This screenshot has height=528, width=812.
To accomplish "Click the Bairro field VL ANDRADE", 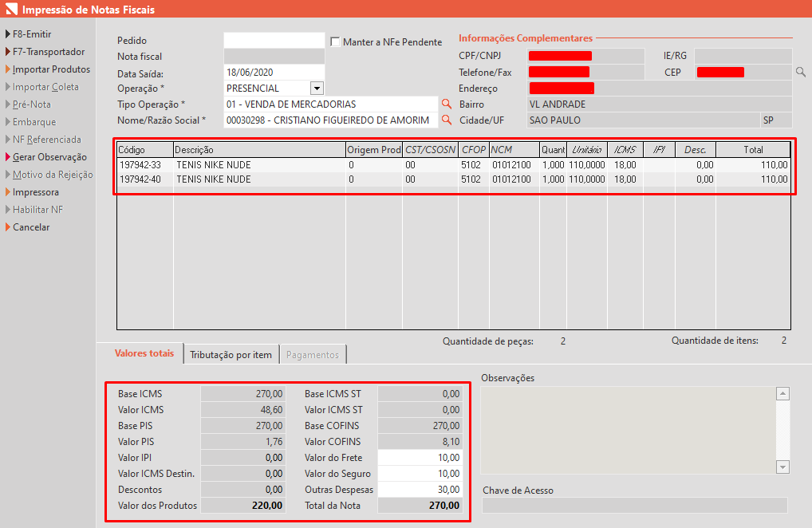I will (660, 104).
